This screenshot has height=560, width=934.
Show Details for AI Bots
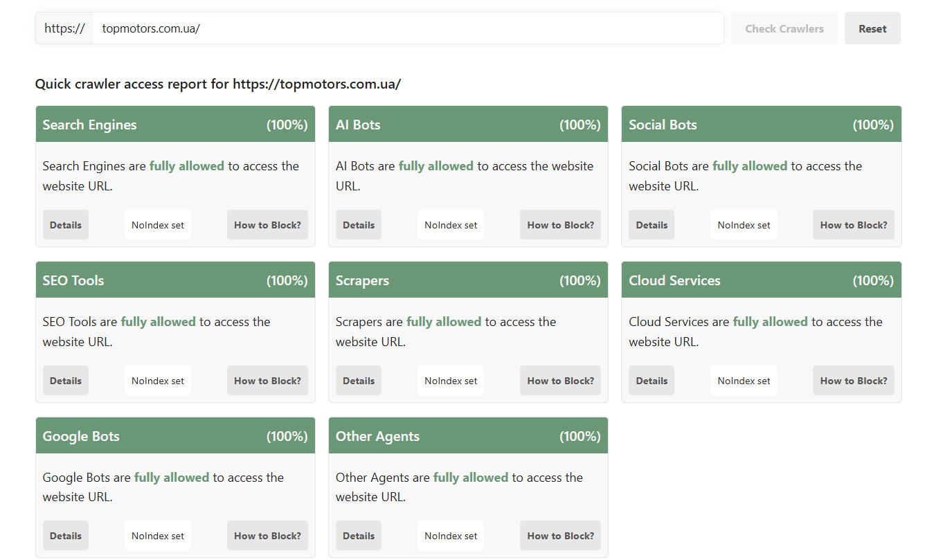pos(359,225)
